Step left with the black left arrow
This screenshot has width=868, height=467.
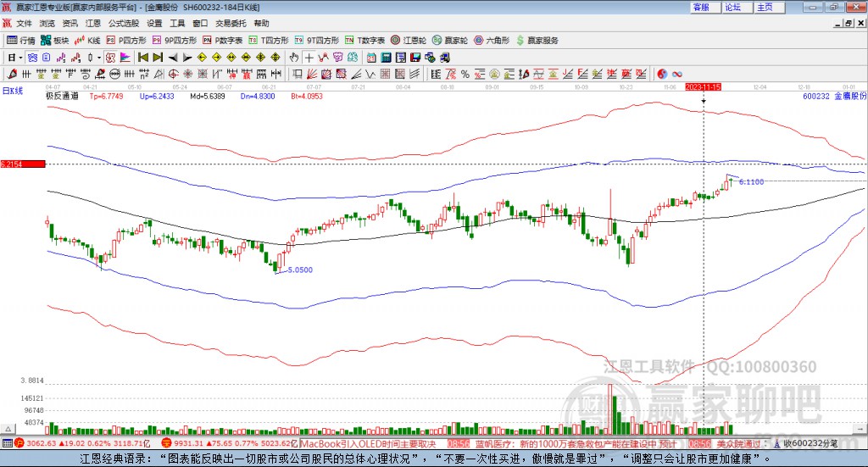click(173, 58)
